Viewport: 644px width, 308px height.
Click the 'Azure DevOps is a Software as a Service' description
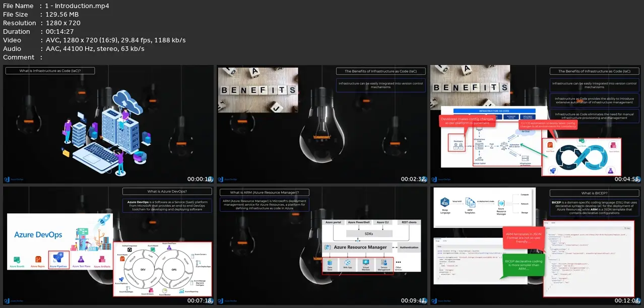[167, 205]
